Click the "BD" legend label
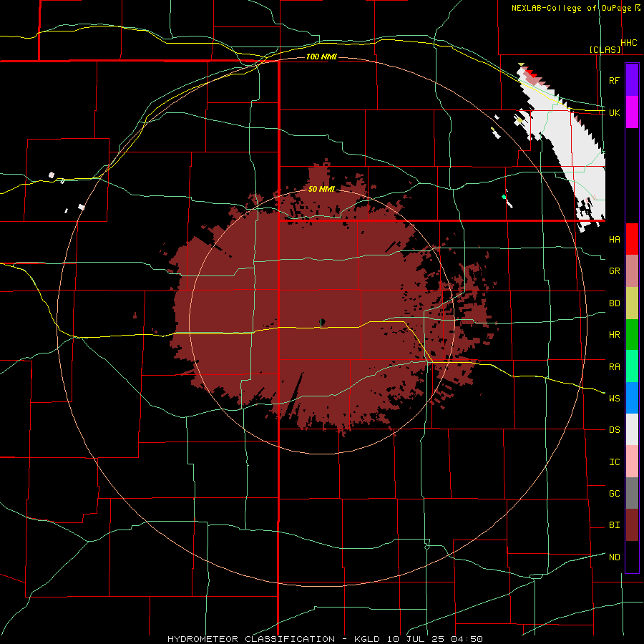 pos(614,303)
